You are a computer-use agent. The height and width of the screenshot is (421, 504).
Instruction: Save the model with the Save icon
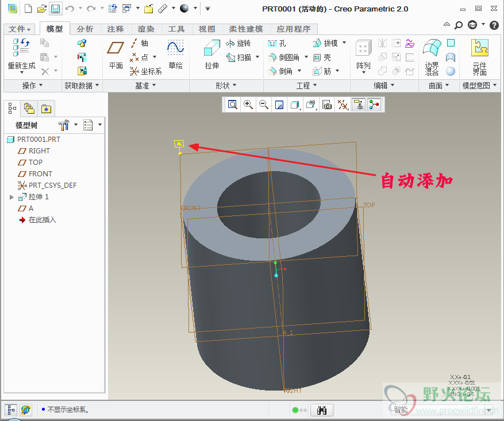[x=56, y=9]
